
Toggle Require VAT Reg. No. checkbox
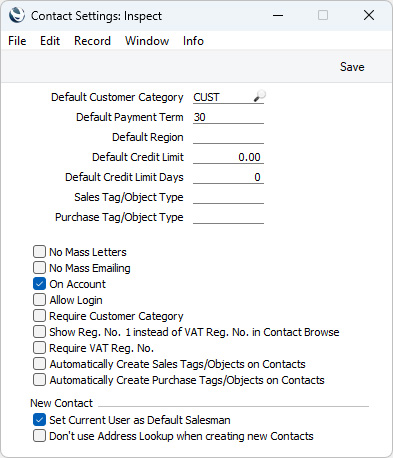[x=39, y=348]
